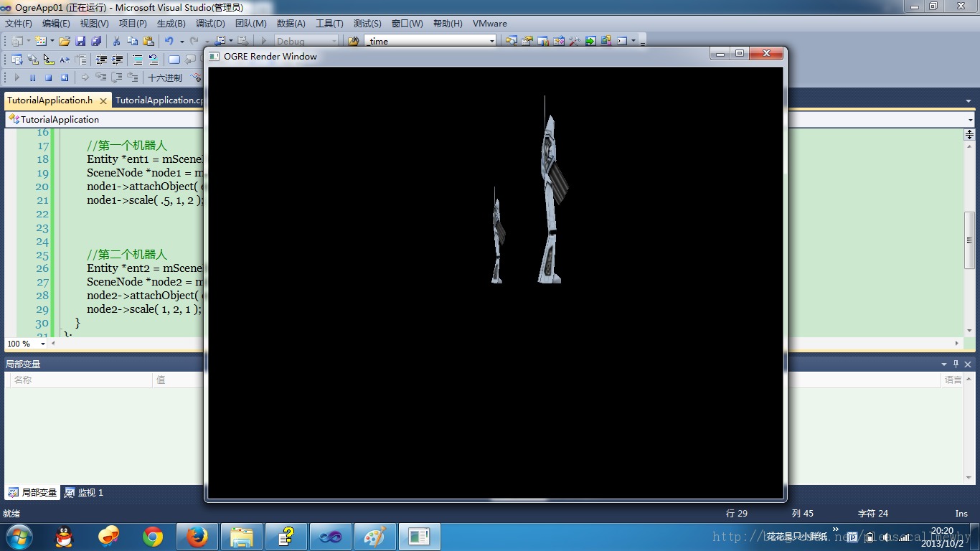Expand the toolbar options arrow after Command Window
The height and width of the screenshot is (551, 980).
[633, 41]
